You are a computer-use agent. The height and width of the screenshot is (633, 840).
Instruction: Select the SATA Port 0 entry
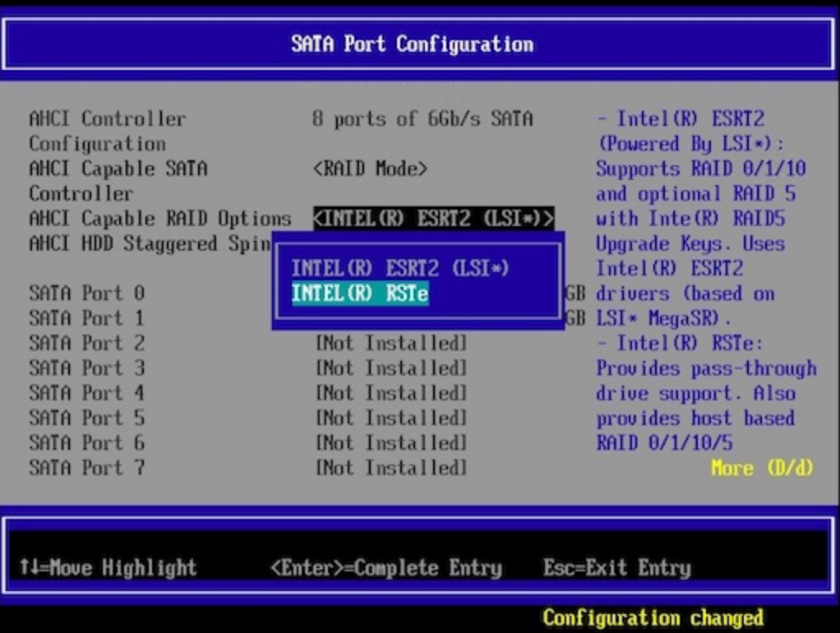pos(86,293)
